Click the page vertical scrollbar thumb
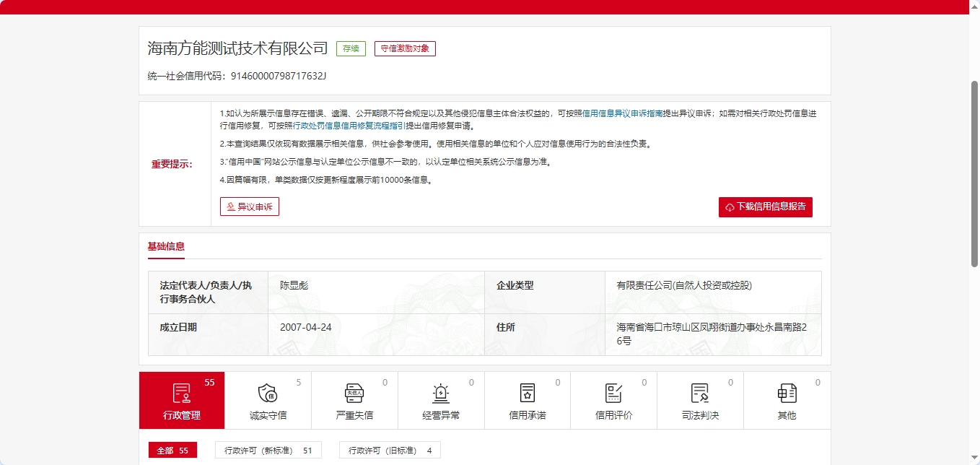Viewport: 980px width, 465px height. point(974,173)
